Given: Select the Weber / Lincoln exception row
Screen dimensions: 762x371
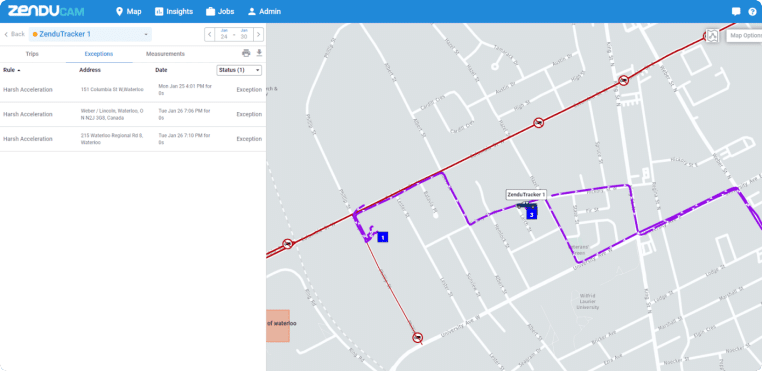Looking at the screenshot, I should coord(133,114).
